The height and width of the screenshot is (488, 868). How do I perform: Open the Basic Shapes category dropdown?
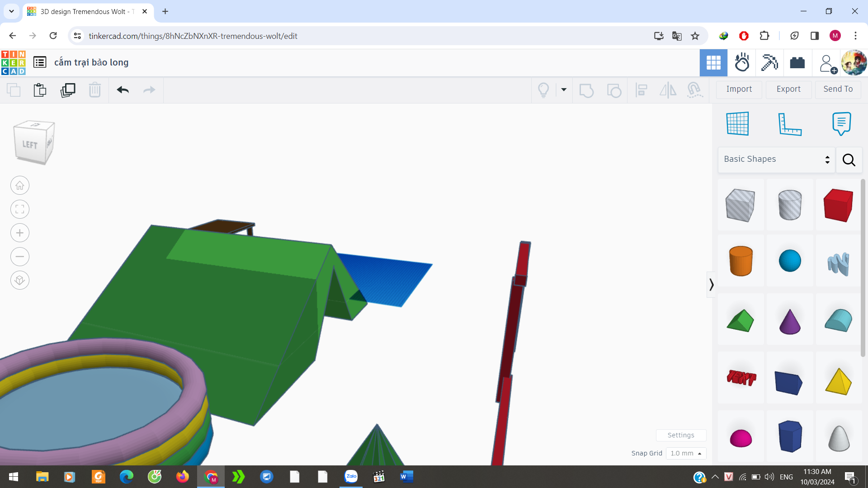pyautogui.click(x=776, y=160)
